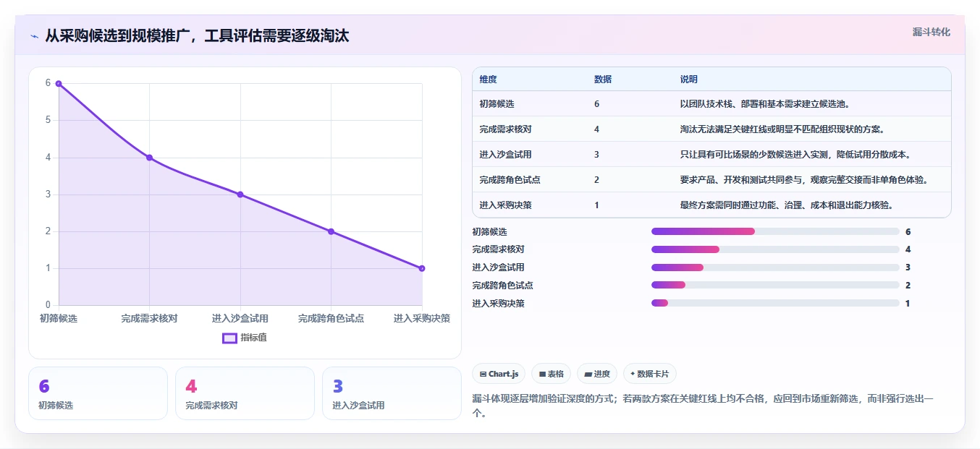Open the 完成需求核对 data card showing 4

[245, 393]
